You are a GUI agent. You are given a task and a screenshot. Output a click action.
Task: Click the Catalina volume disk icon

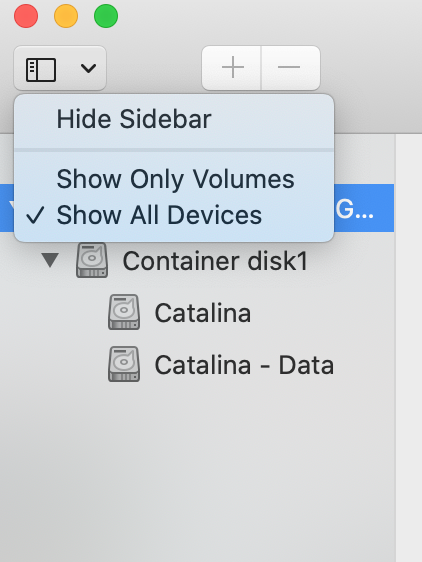tap(124, 312)
